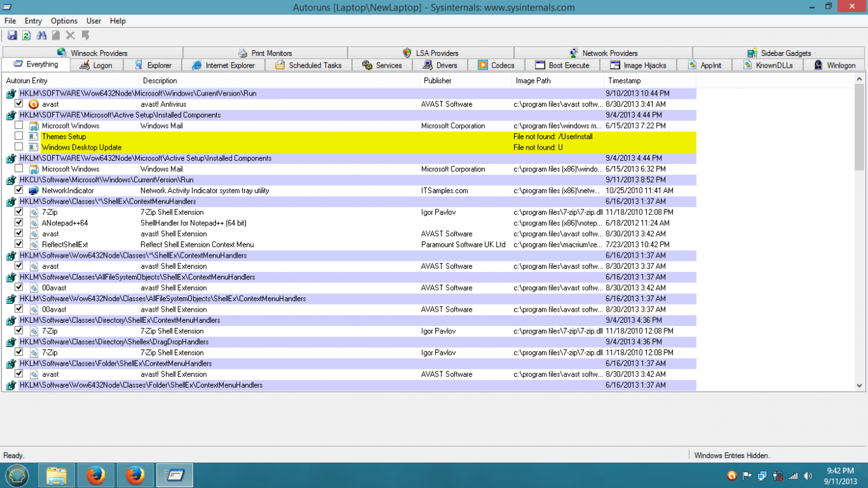Sort by Image Path column header
868x488 pixels.
[559, 81]
